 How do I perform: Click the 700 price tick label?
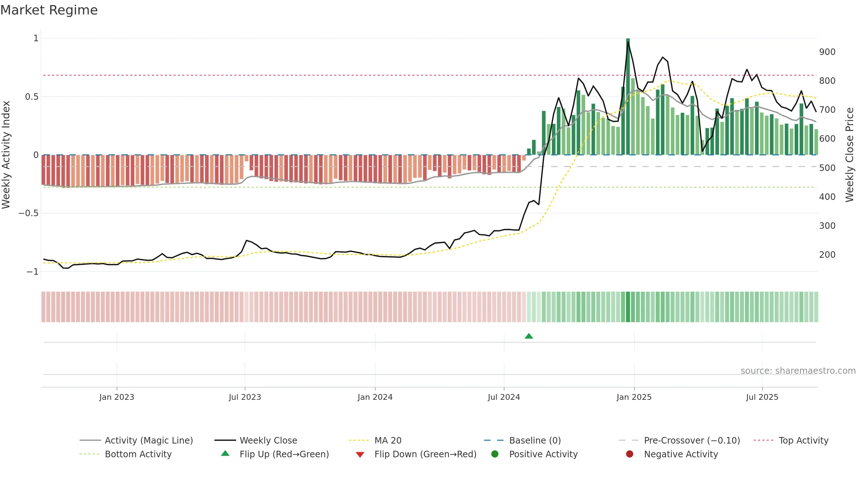tap(827, 110)
